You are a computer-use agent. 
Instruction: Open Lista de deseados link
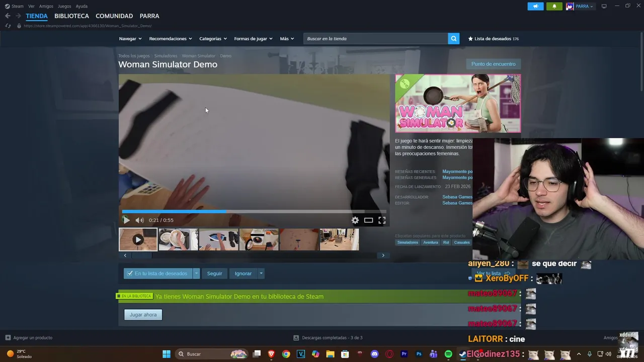[x=494, y=39]
